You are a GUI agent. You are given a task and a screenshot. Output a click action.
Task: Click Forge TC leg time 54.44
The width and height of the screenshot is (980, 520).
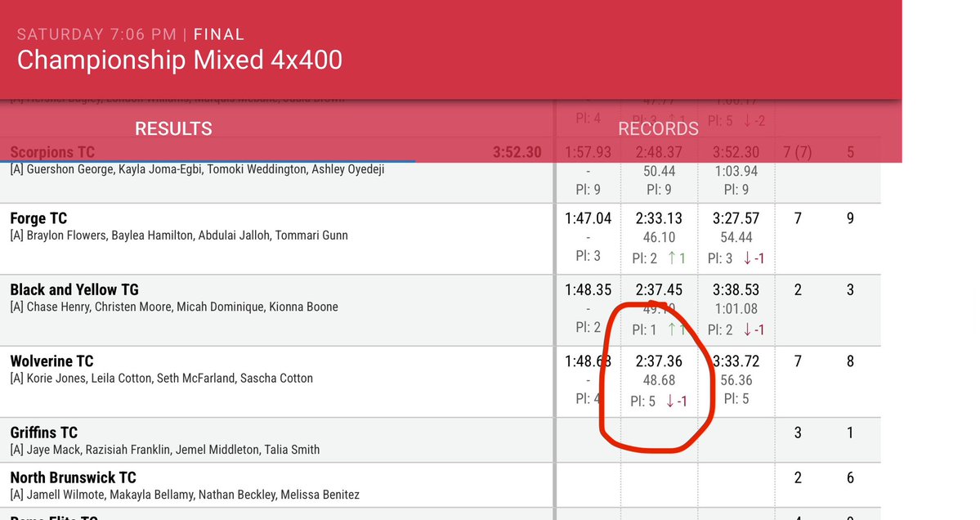coord(736,237)
